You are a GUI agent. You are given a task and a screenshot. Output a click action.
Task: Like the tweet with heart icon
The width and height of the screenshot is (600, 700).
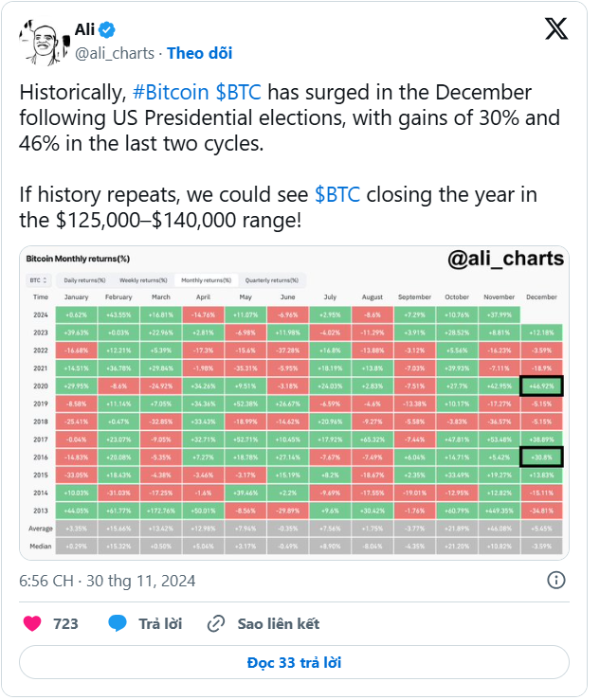click(x=32, y=623)
